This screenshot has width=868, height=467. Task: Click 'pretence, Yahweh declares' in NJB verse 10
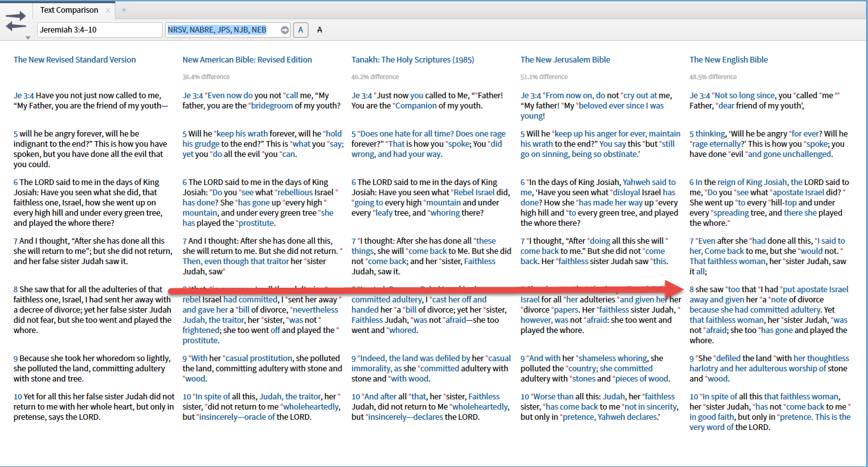point(609,417)
